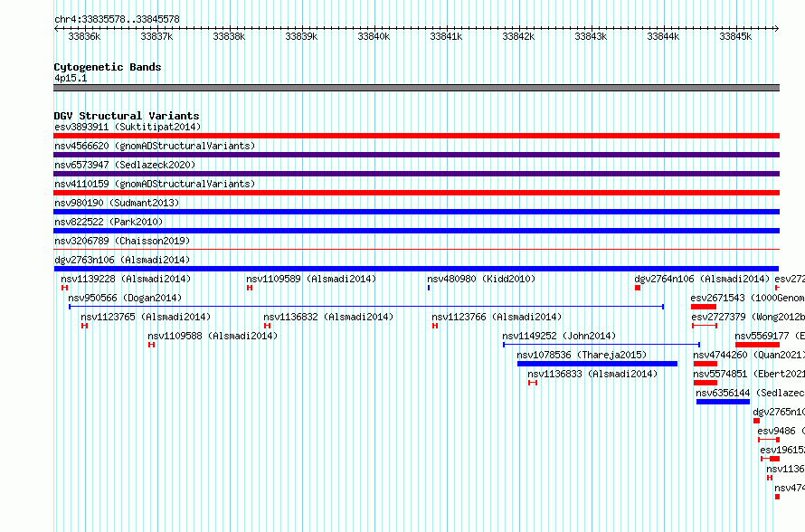This screenshot has width=805, height=532.
Task: Click the esv2727379 variant label
Action: [748, 317]
